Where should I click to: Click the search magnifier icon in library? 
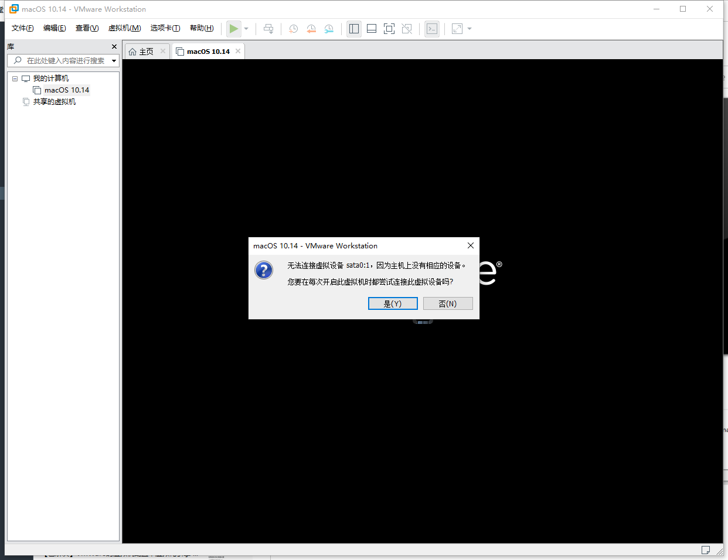tap(18, 60)
